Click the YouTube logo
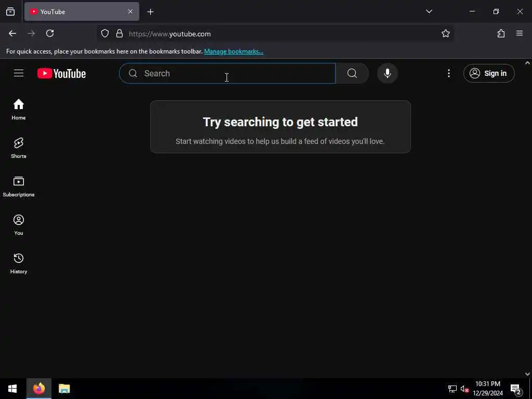The image size is (532, 399). (61, 73)
